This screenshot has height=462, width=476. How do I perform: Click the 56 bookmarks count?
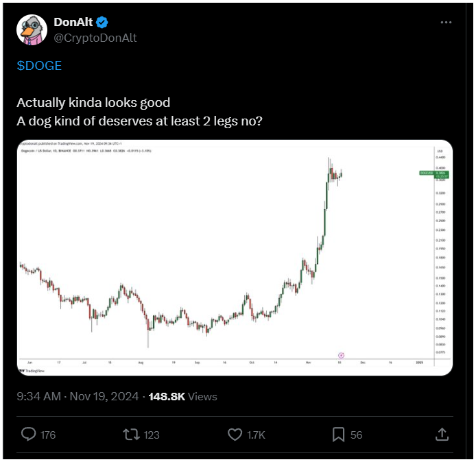pyautogui.click(x=357, y=435)
